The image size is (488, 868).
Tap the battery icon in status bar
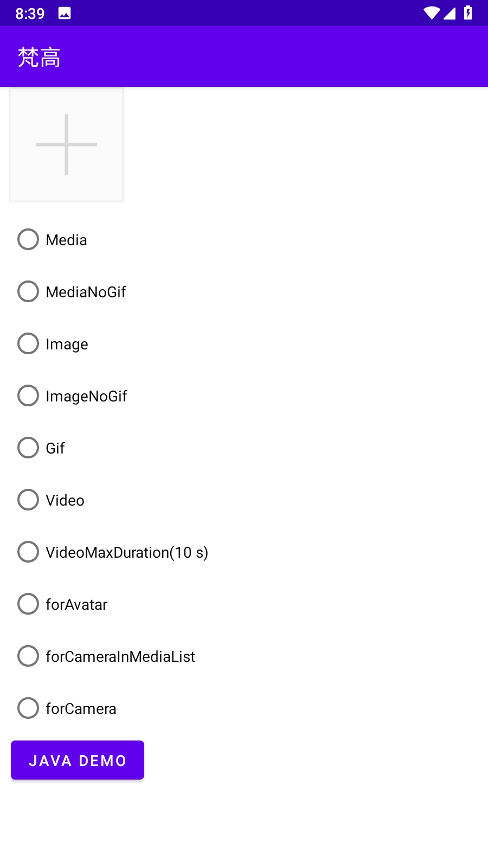click(x=468, y=13)
